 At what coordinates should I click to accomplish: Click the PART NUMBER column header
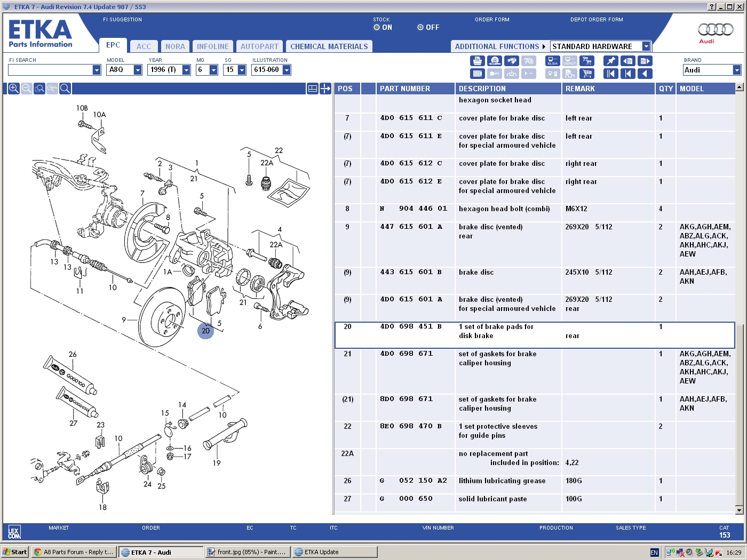click(415, 89)
